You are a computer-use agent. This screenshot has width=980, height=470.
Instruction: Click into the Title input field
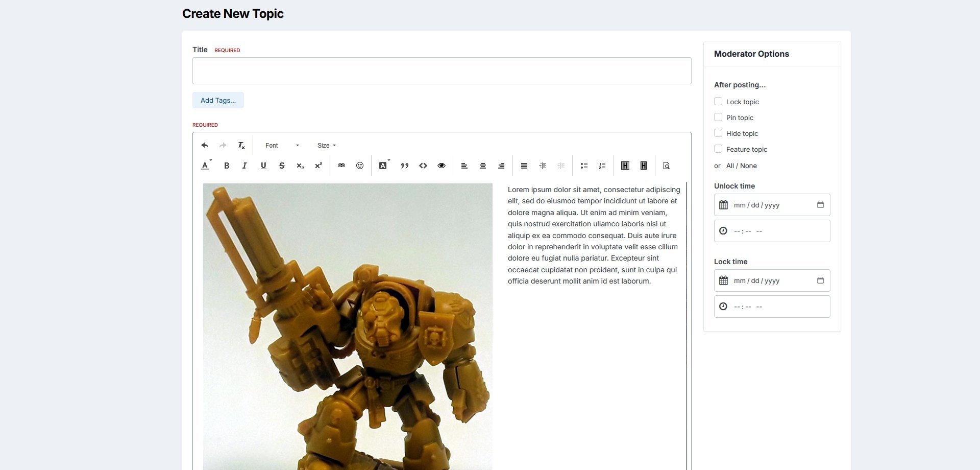coord(442,71)
